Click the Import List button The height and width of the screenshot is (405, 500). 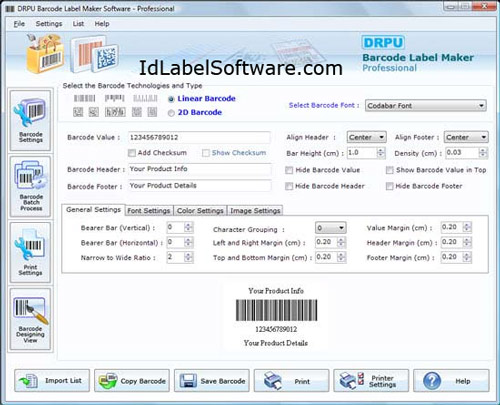click(52, 380)
